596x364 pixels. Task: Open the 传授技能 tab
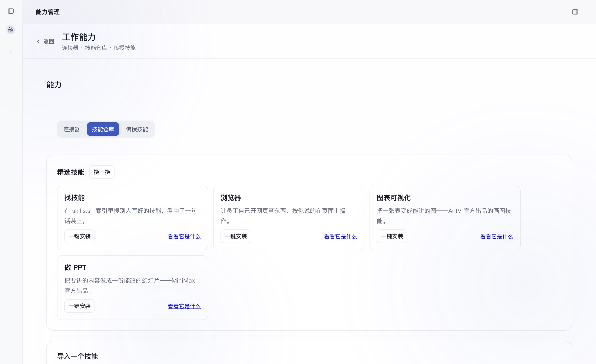(137, 129)
